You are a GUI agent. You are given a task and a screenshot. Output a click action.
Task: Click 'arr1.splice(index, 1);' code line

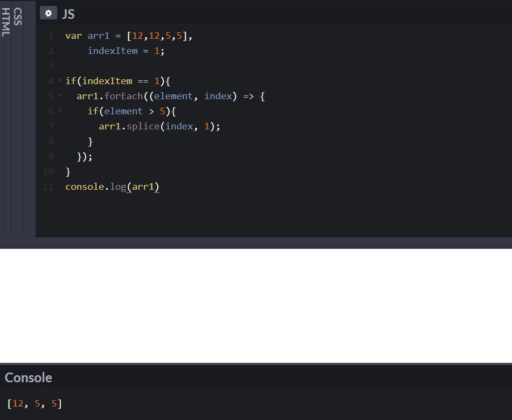click(160, 126)
